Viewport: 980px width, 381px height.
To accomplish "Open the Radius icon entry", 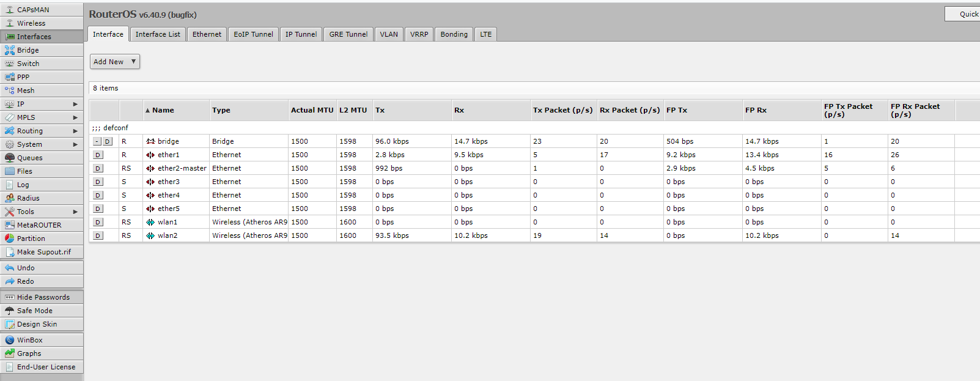I will coord(10,198).
